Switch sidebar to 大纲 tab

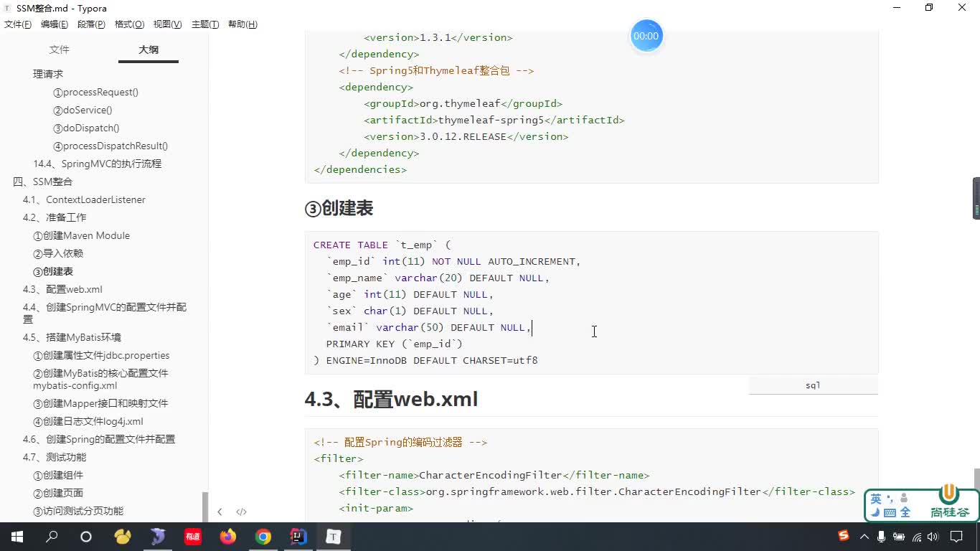[x=149, y=50]
